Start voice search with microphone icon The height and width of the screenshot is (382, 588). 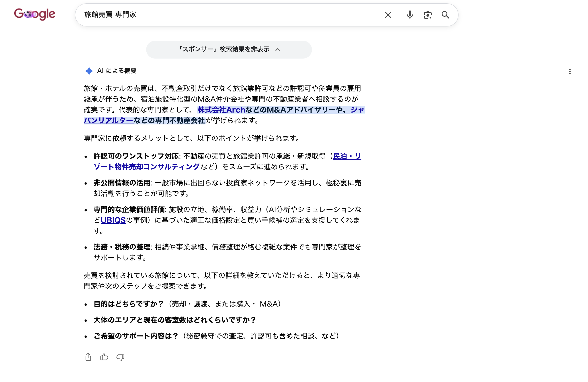coord(410,15)
